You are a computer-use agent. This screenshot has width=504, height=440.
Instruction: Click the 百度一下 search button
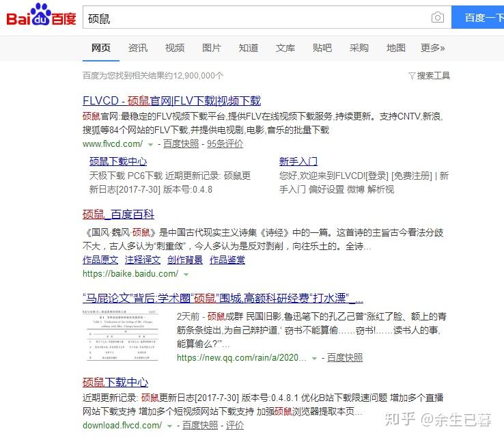coord(478,17)
